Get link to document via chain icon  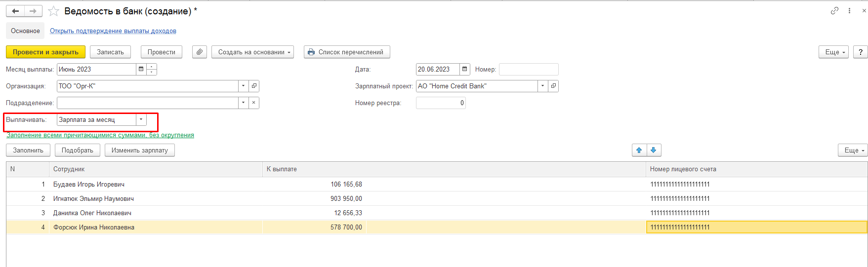pos(834,10)
